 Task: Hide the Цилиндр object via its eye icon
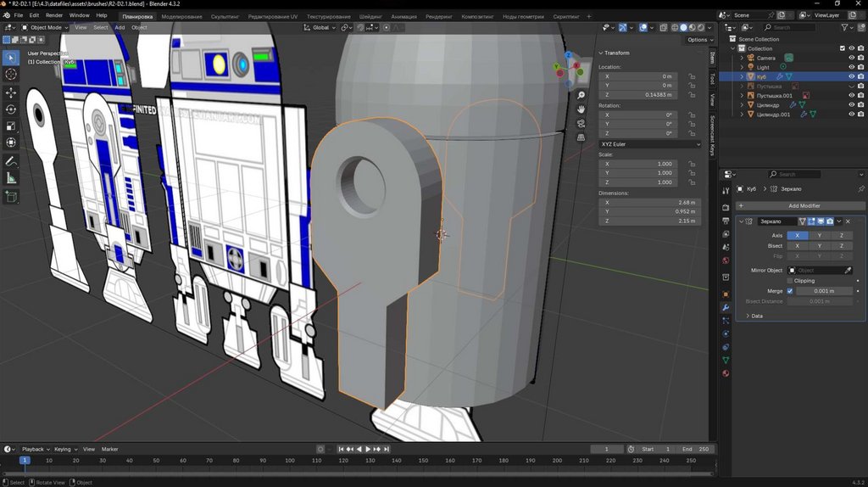pyautogui.click(x=851, y=105)
